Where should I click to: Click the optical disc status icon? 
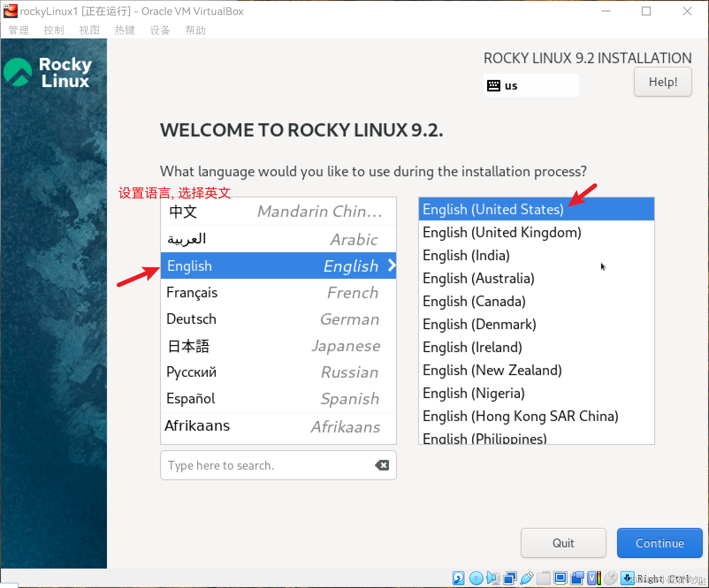[x=476, y=578]
